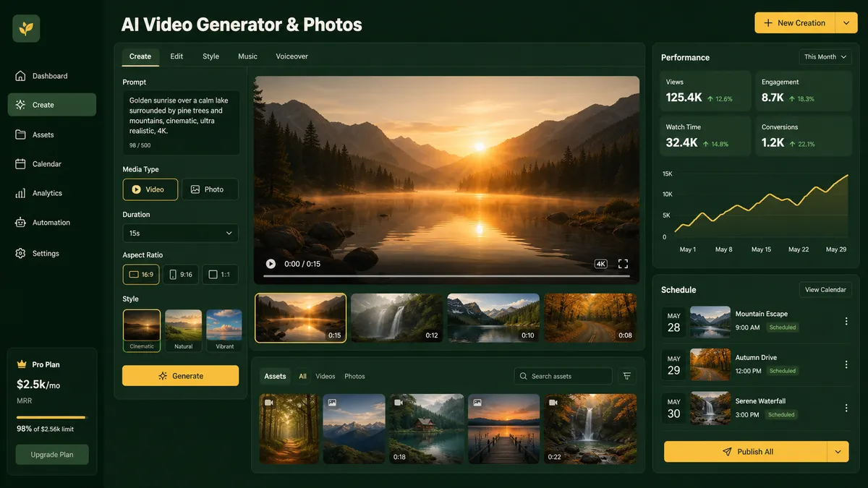Open options menu for Serene Waterfall
Viewport: 868px width, 488px height.
click(846, 408)
